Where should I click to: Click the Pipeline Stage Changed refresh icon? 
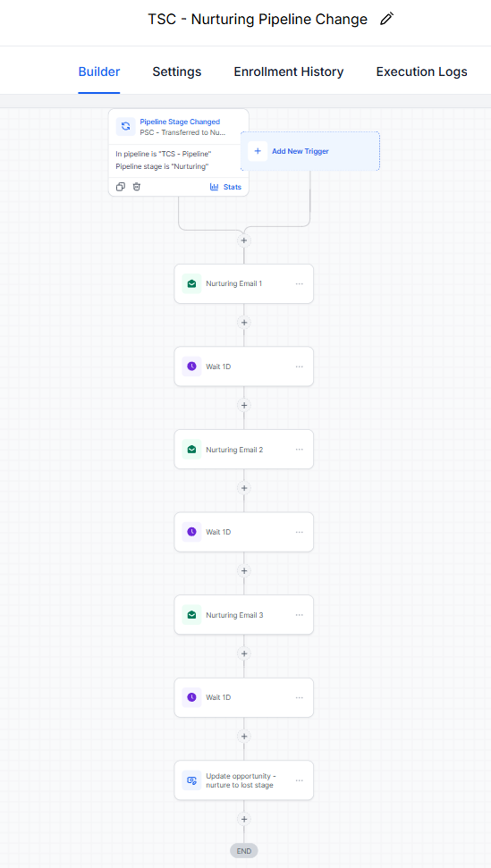click(125, 126)
